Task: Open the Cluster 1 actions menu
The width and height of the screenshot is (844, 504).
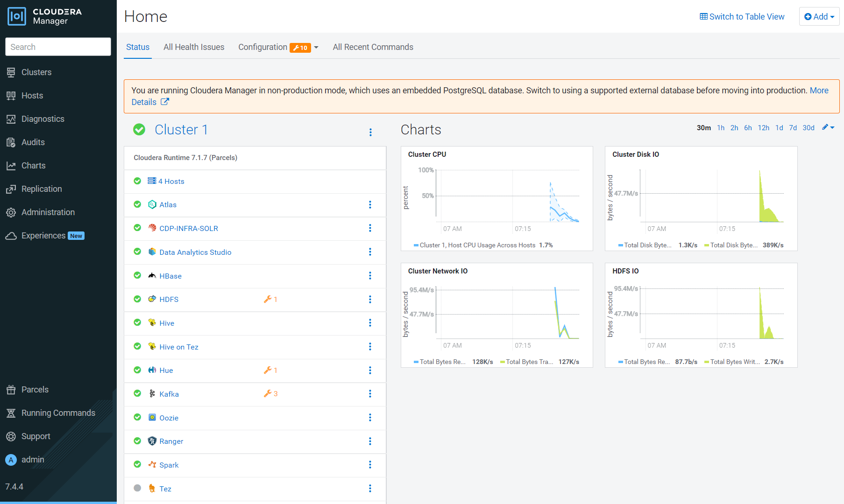Action: [370, 132]
